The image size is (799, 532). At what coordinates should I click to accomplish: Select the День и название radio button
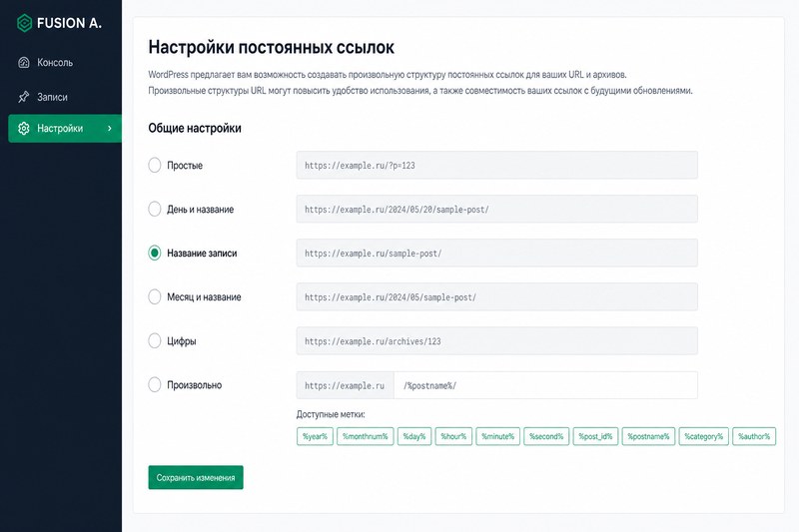coord(155,209)
